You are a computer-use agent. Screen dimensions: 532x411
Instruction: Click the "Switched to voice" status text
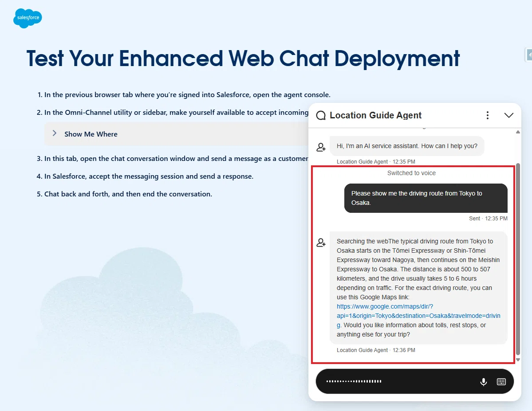[411, 173]
